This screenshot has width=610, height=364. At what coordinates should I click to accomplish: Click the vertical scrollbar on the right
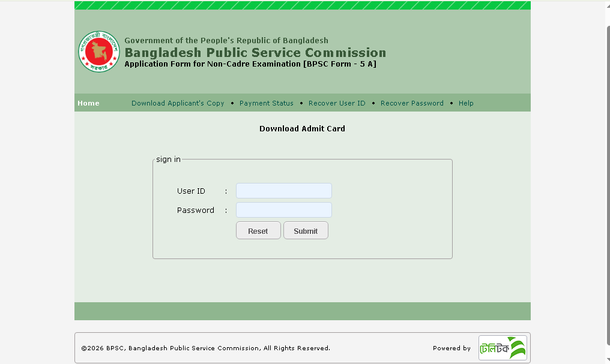[x=606, y=180]
